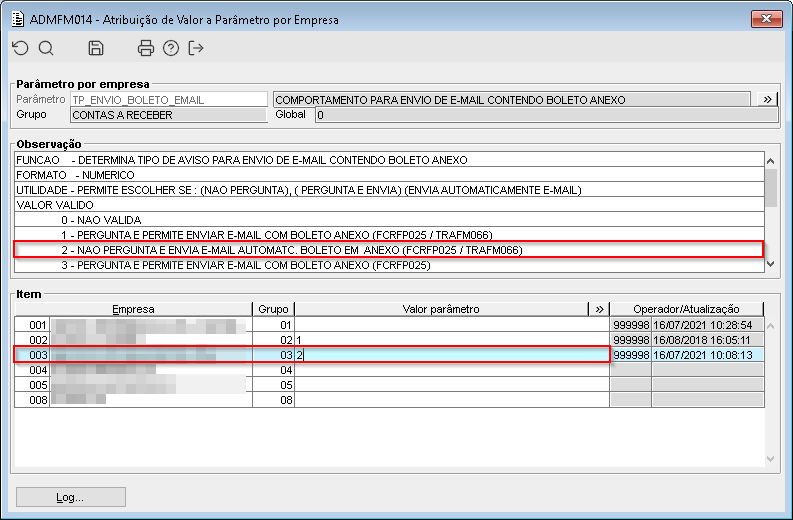
Task: Click operator 999998 in row 001
Action: click(x=631, y=325)
